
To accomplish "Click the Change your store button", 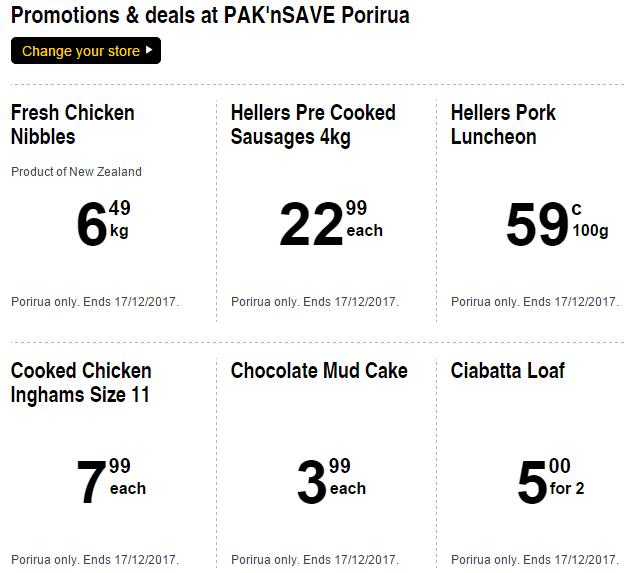I will [86, 50].
